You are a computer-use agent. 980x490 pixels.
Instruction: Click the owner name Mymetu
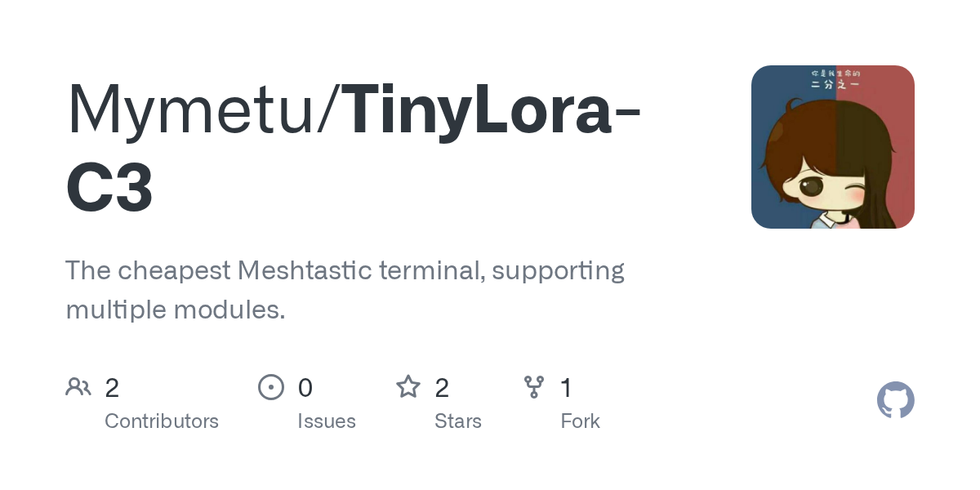pos(189,110)
